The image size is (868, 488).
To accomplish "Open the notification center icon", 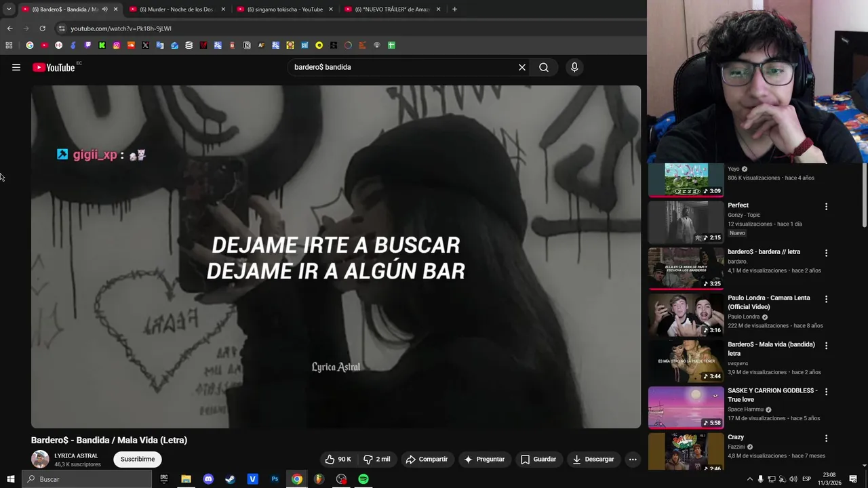I will coord(853,479).
